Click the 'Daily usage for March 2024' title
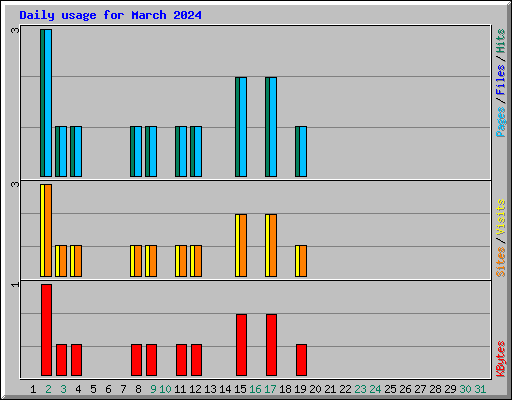The image size is (512, 400). point(110,16)
